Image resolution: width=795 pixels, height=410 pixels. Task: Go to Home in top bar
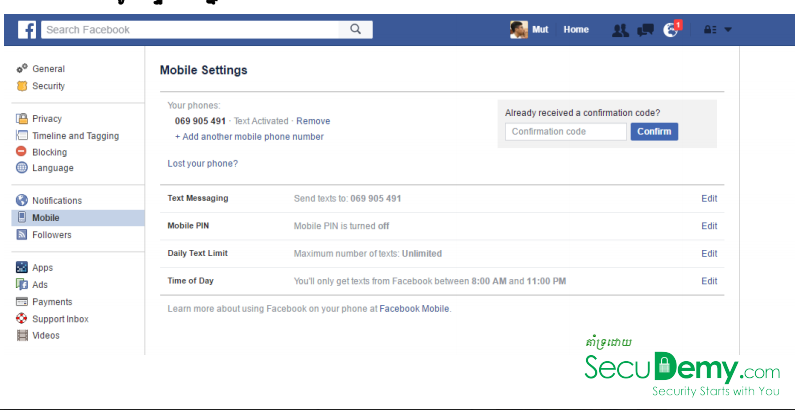576,29
